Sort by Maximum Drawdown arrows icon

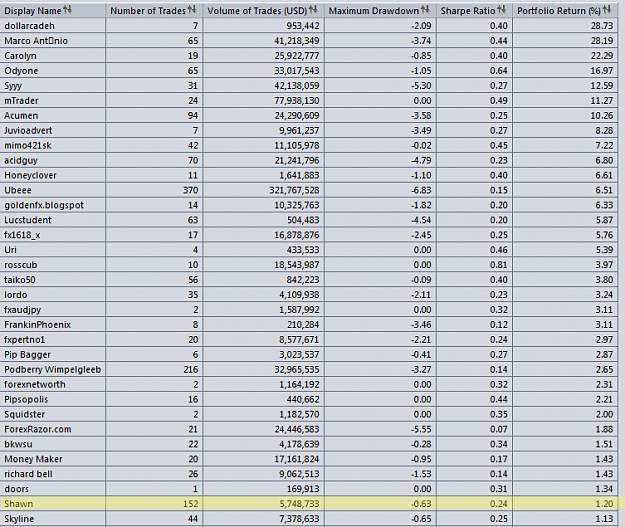[x=425, y=10]
